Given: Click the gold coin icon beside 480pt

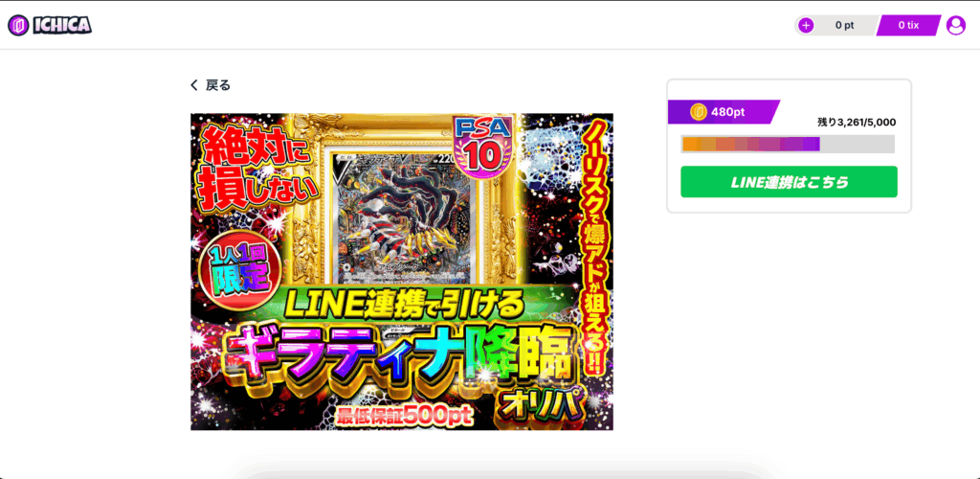Looking at the screenshot, I should pyautogui.click(x=698, y=112).
